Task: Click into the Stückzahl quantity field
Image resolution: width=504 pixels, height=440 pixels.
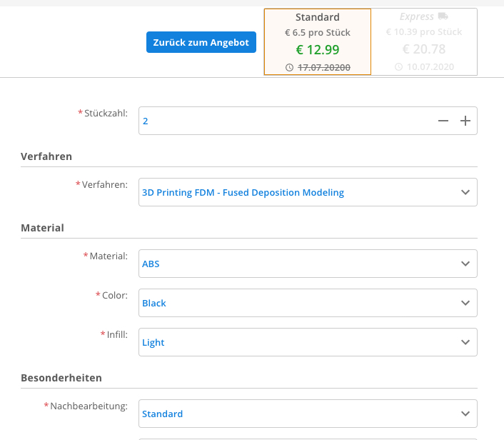Action: [286, 121]
